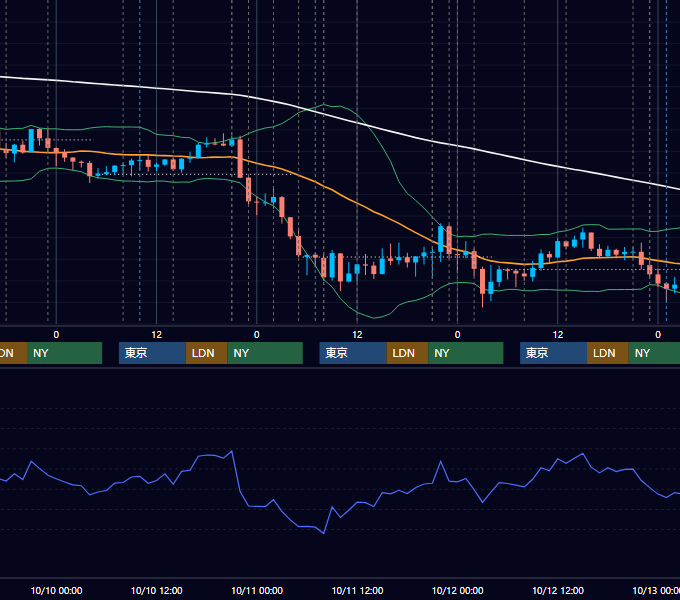Select the LDN session block on 10/12

point(608,353)
